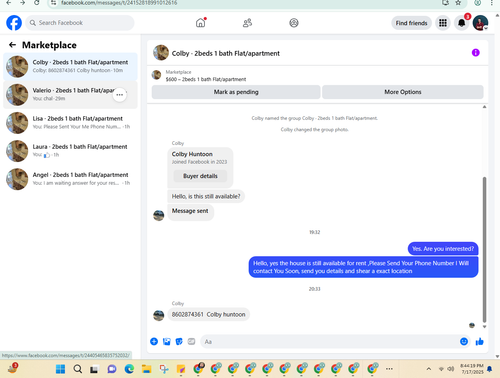Viewport: 500px width, 378px height.
Task: Open the $600 2beds listing link
Action: [x=206, y=79]
